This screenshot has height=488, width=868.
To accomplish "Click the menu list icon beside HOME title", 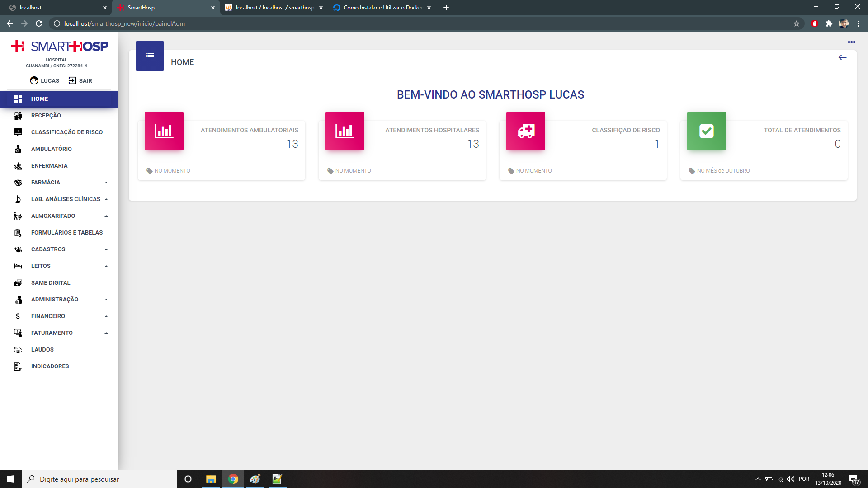I will coord(150,55).
